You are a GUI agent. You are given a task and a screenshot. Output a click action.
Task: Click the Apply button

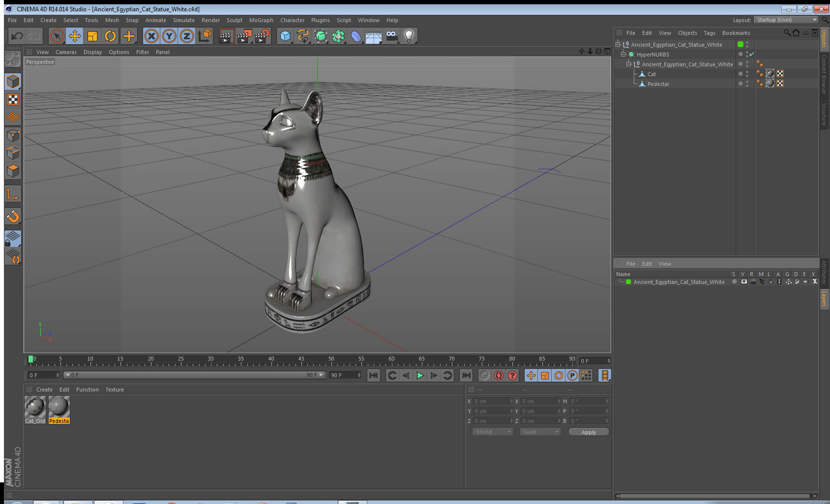click(x=589, y=432)
